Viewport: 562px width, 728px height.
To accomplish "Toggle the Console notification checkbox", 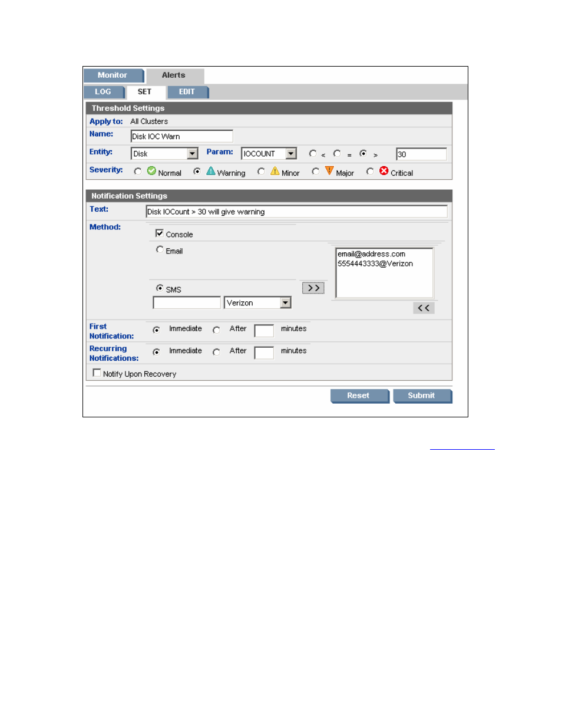I will pos(159,233).
